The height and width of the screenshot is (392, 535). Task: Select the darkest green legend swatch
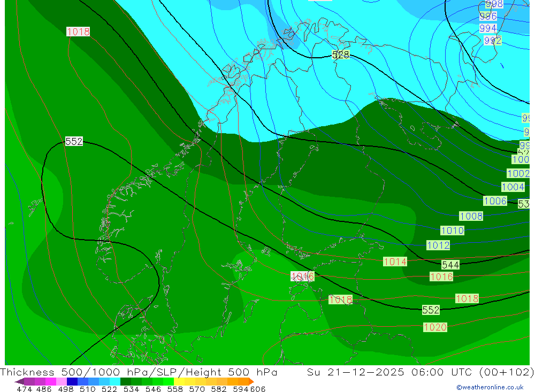[126, 382]
